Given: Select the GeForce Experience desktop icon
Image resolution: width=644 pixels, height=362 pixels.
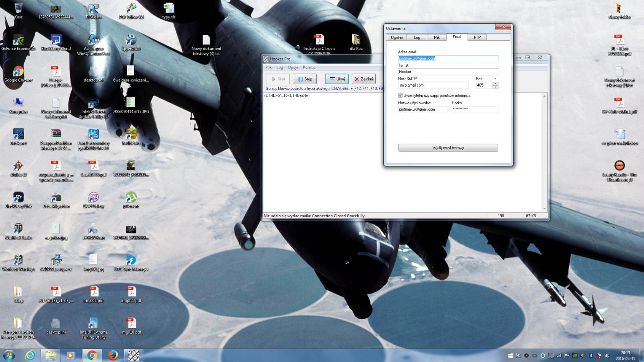Looking at the screenshot, I should (18, 42).
